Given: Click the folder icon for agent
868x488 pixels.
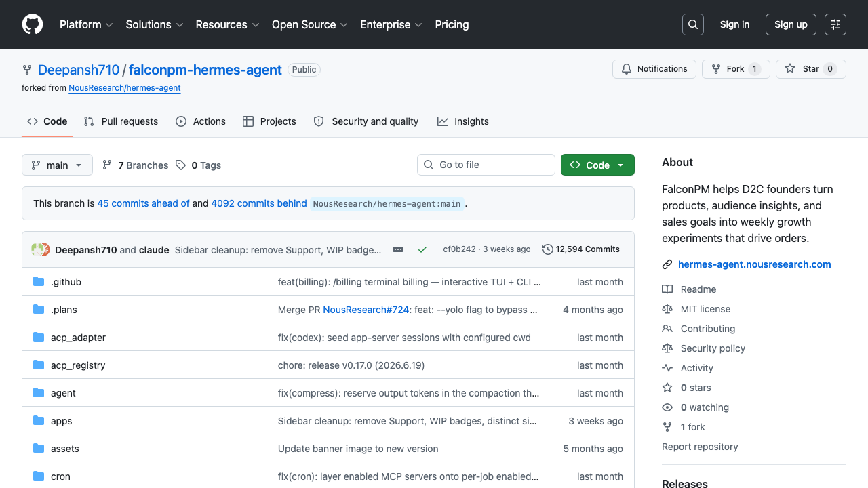Looking at the screenshot, I should (39, 393).
